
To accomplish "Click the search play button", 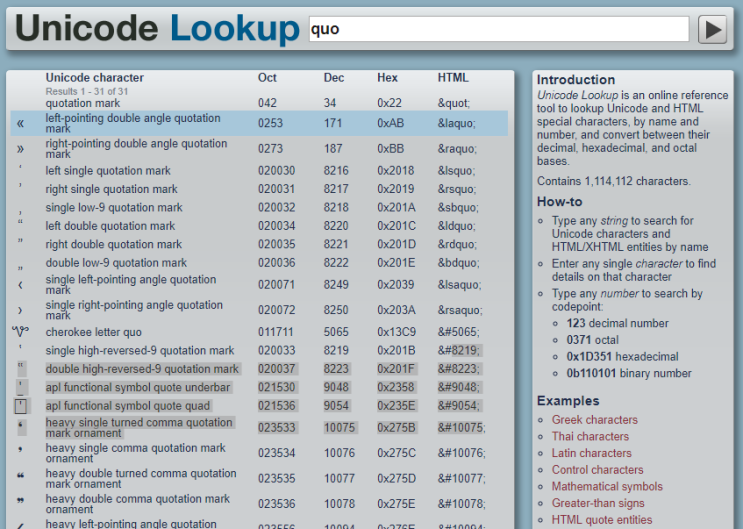I will (x=712, y=29).
